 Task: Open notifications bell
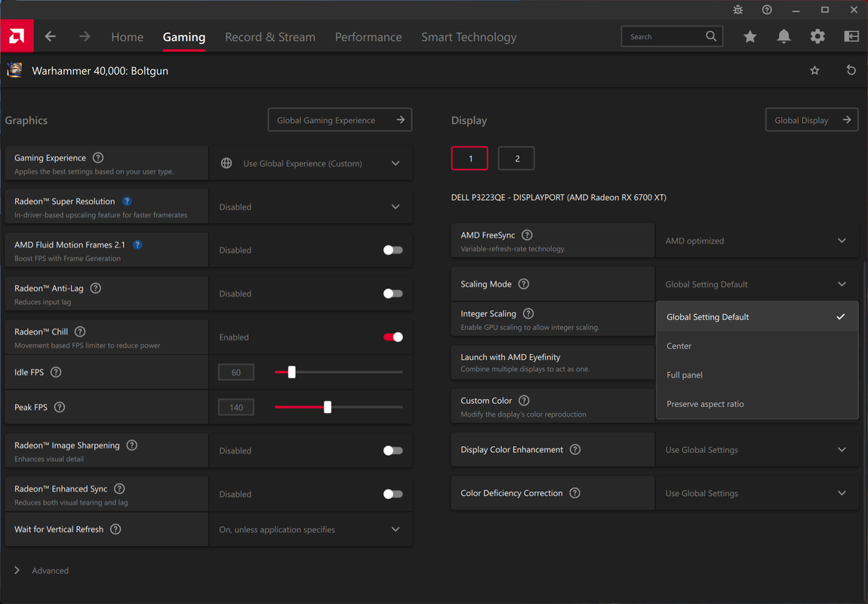[x=783, y=36]
